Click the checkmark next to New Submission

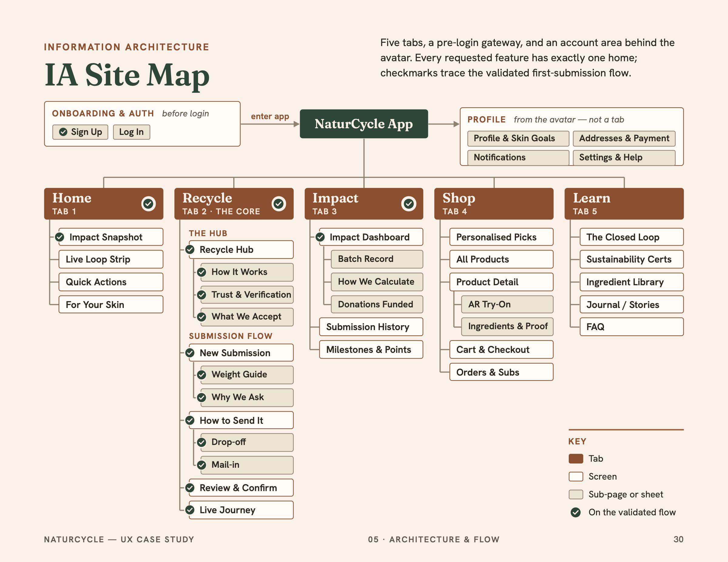[x=190, y=353]
